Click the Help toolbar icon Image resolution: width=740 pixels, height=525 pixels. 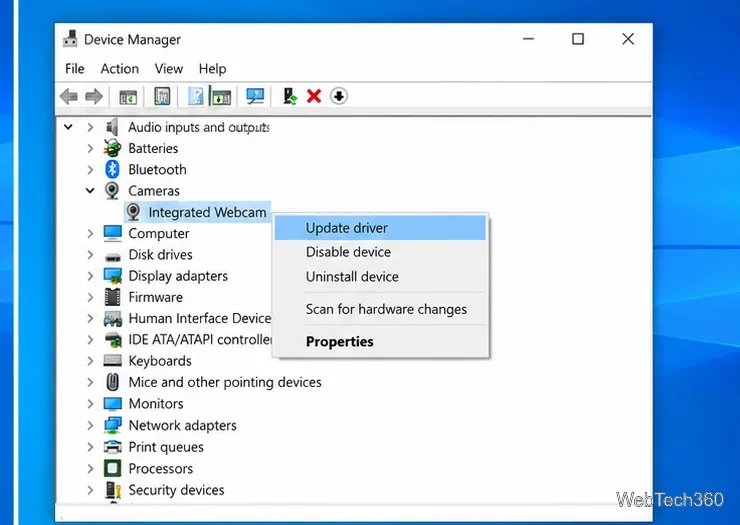click(x=196, y=96)
